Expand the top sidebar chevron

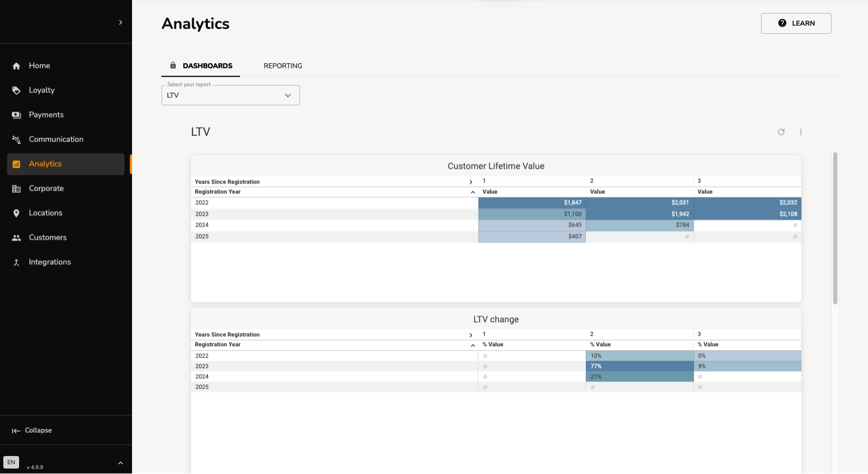pos(121,22)
